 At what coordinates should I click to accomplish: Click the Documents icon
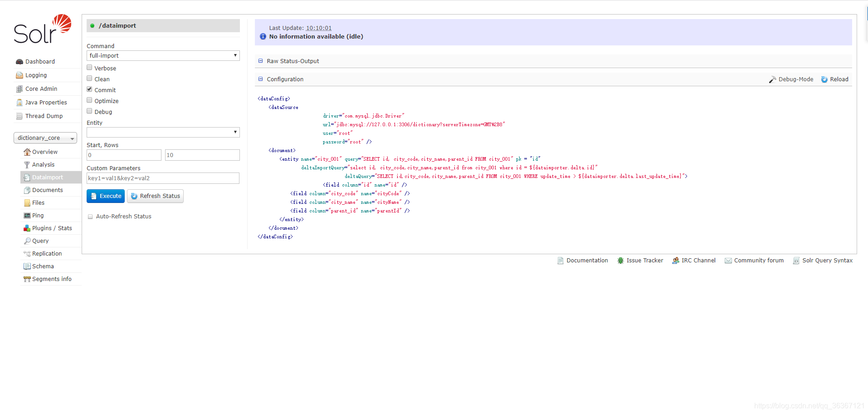(x=27, y=190)
